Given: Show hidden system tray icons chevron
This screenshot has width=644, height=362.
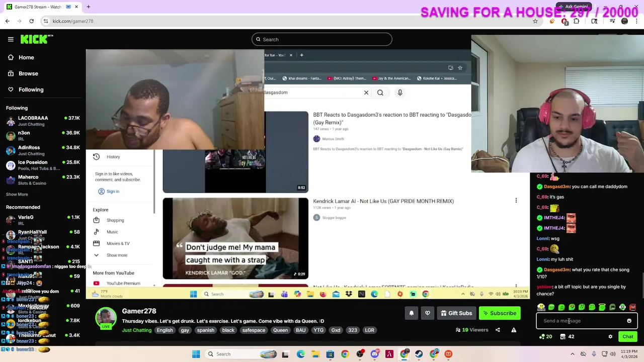Looking at the screenshot, I should (x=572, y=354).
